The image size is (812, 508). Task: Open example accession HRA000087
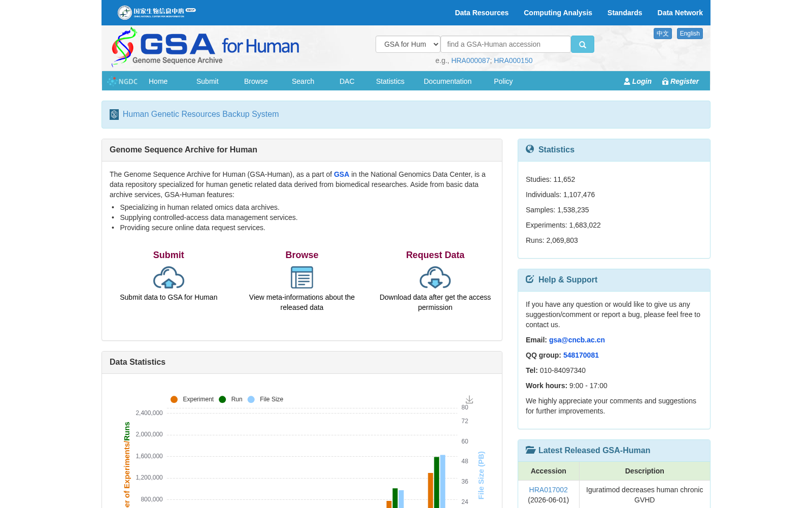470,60
